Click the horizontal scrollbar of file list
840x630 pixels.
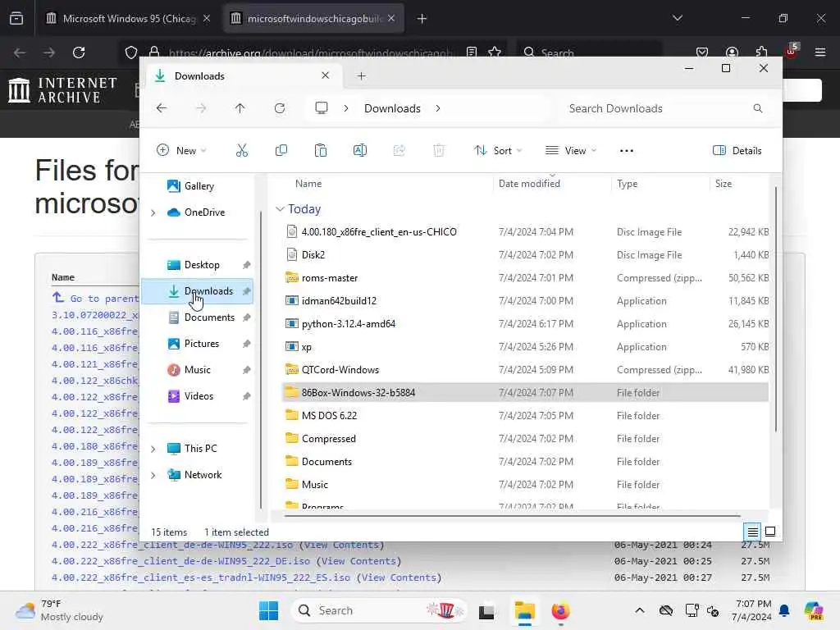coord(512,516)
